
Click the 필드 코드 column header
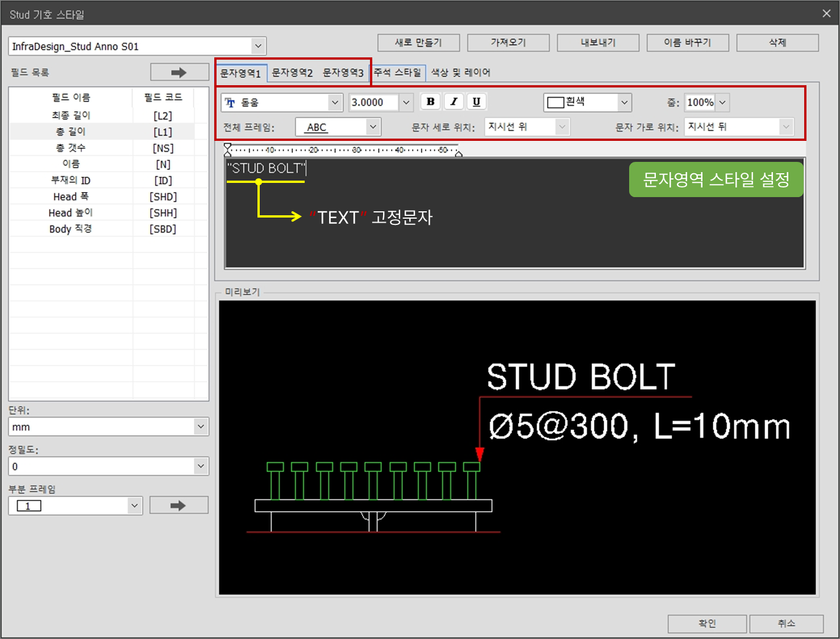(x=163, y=98)
